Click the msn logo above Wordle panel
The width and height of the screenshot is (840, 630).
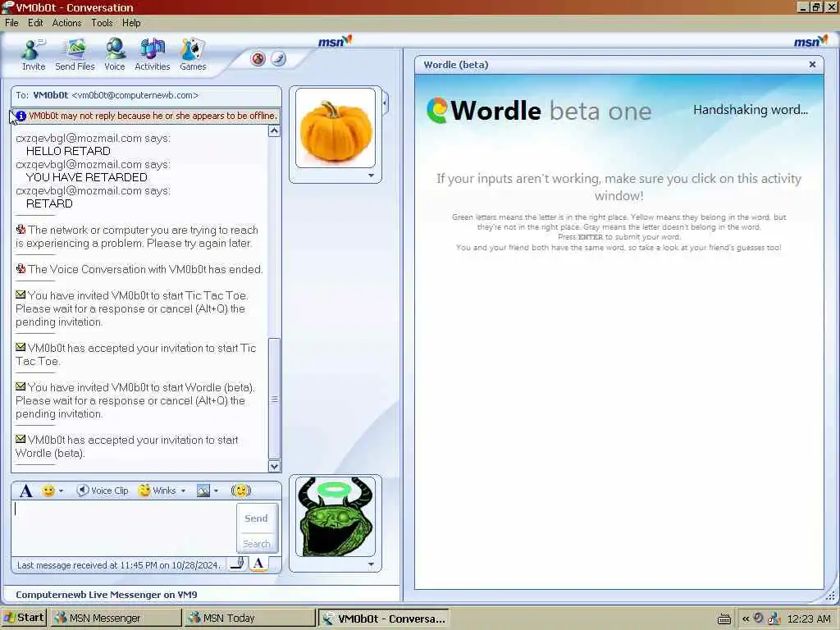tap(810, 41)
